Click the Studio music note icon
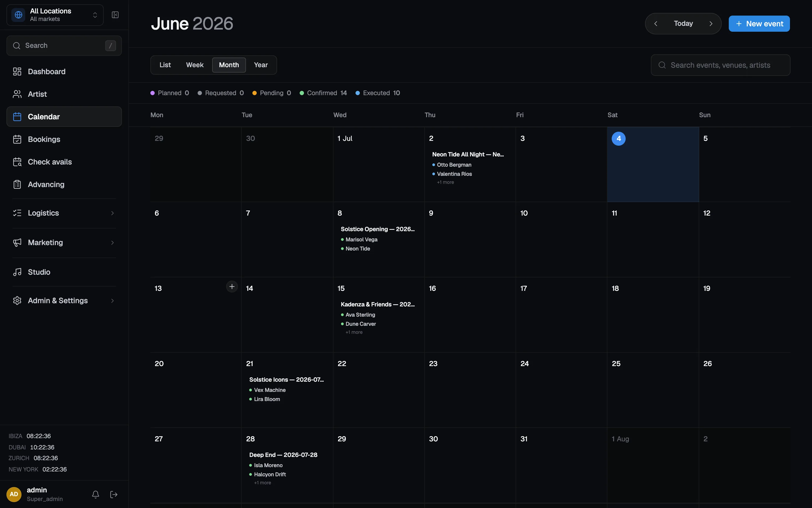 [17, 272]
